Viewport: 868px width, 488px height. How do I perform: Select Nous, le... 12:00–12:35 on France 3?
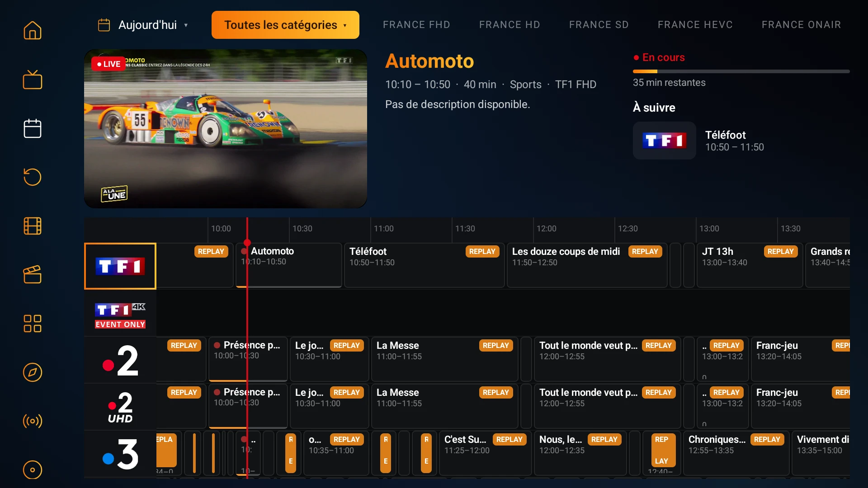580,453
